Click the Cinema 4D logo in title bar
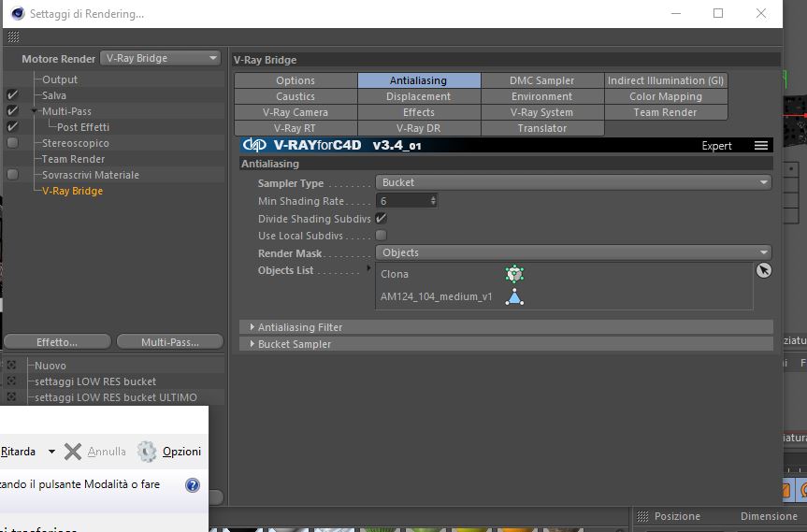The height and width of the screenshot is (532, 807). point(18,13)
